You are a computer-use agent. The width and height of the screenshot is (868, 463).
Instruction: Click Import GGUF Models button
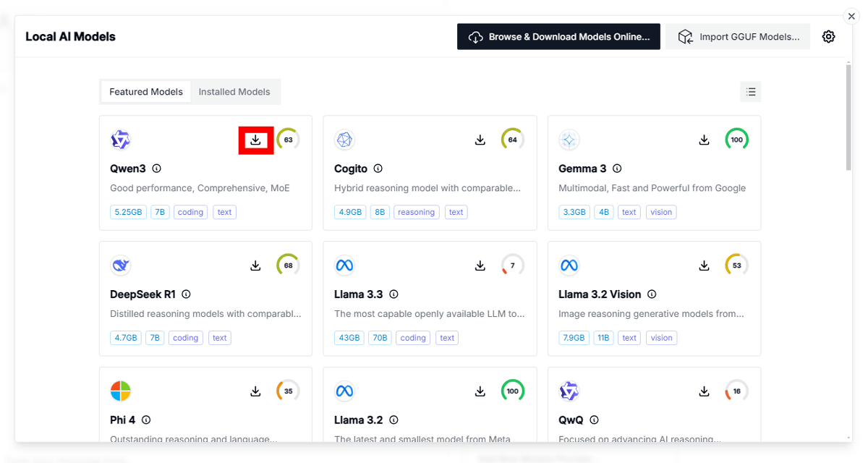[x=739, y=36]
